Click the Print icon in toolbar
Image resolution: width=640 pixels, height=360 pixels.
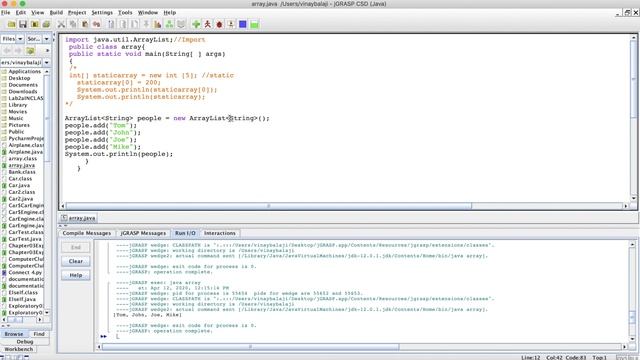click(x=46, y=24)
